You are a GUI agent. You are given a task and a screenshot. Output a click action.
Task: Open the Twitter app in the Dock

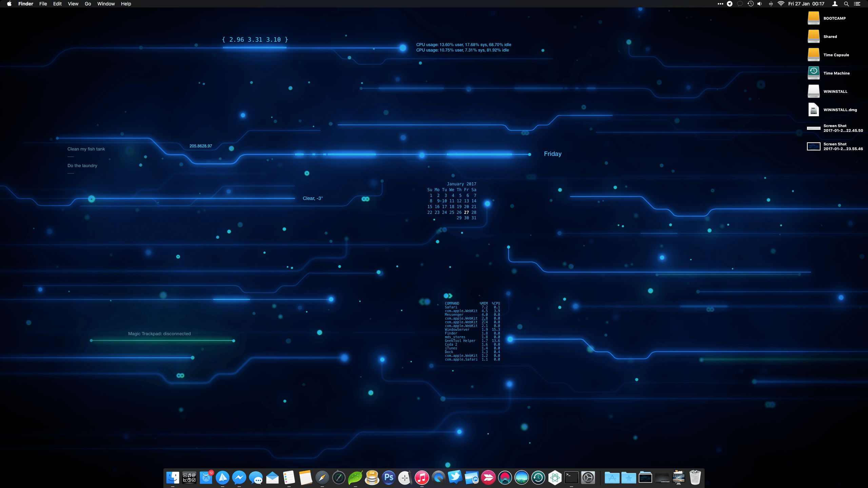tap(455, 478)
